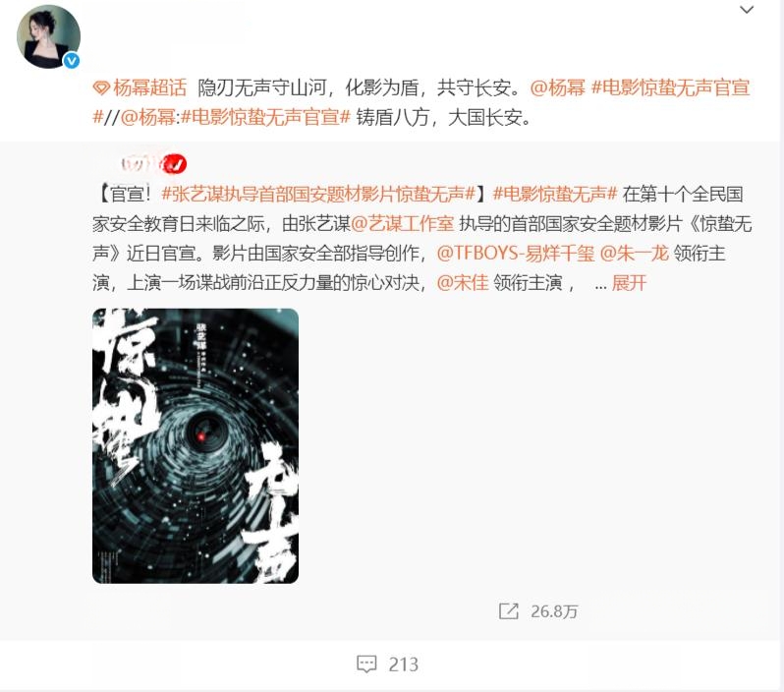Click the blue verified badge on avatar
This screenshot has height=692, width=784.
[72, 61]
